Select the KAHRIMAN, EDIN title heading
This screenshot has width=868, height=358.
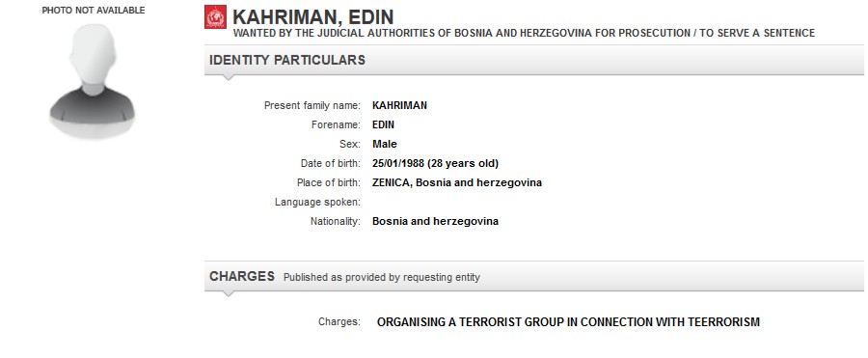pyautogui.click(x=313, y=17)
